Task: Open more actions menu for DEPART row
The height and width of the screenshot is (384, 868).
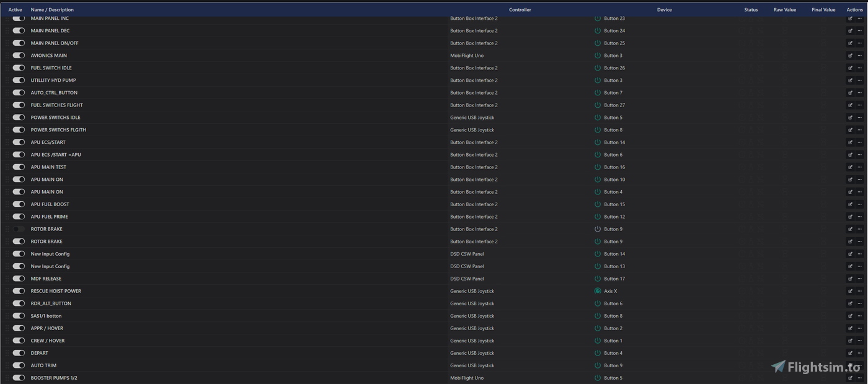Action: 859,353
